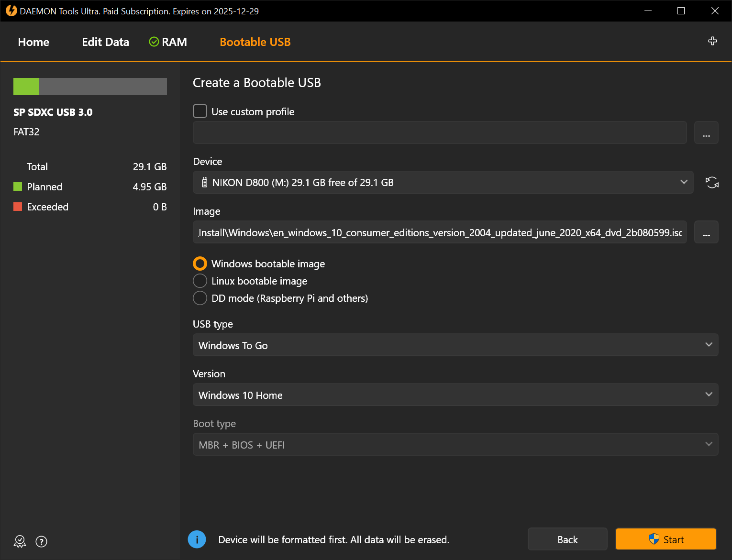This screenshot has height=560, width=732.
Task: Click the green Planned color swatch
Action: [18, 187]
